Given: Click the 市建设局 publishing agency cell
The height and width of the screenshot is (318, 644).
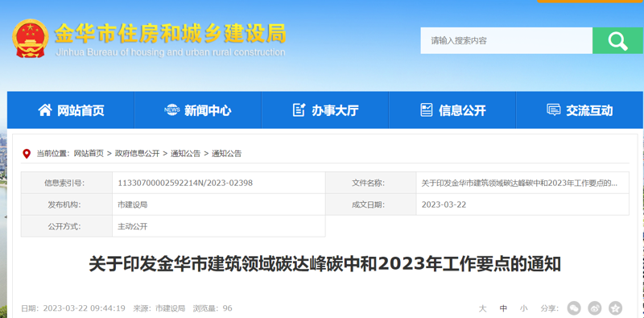Looking at the screenshot, I should 219,204.
